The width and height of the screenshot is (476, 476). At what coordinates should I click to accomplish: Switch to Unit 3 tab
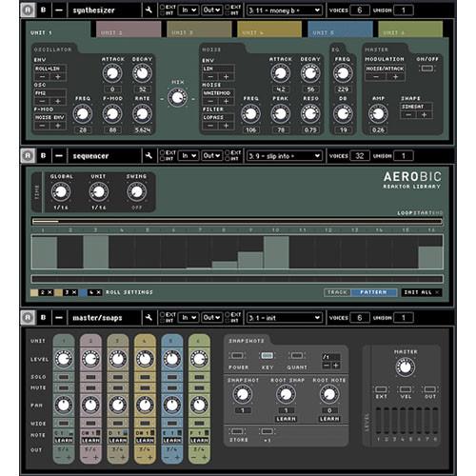[199, 30]
